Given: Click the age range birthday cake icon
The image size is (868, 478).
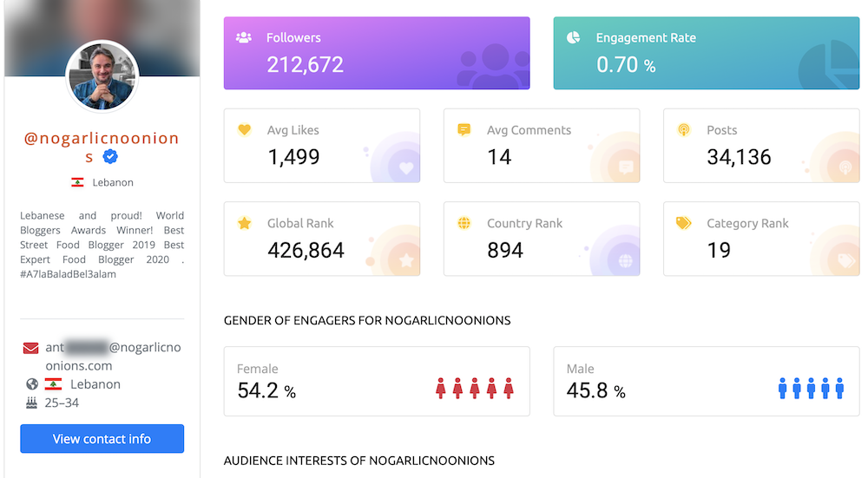Looking at the screenshot, I should 31,403.
